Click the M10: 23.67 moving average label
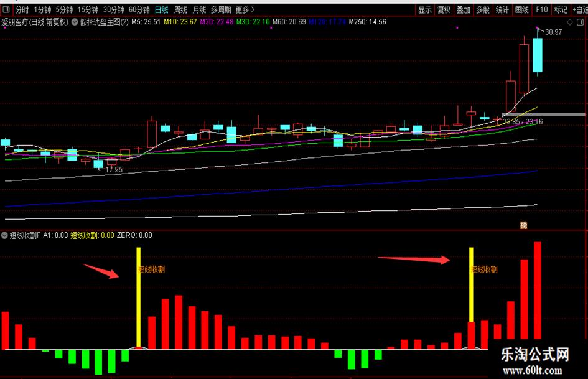 tap(180, 22)
